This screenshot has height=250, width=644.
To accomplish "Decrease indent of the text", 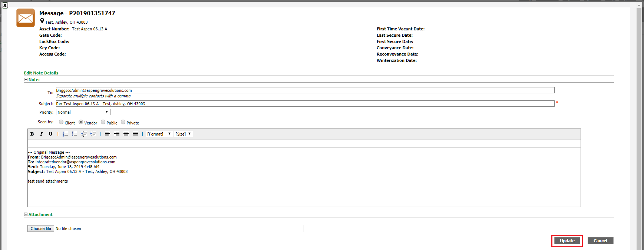I will pos(84,134).
